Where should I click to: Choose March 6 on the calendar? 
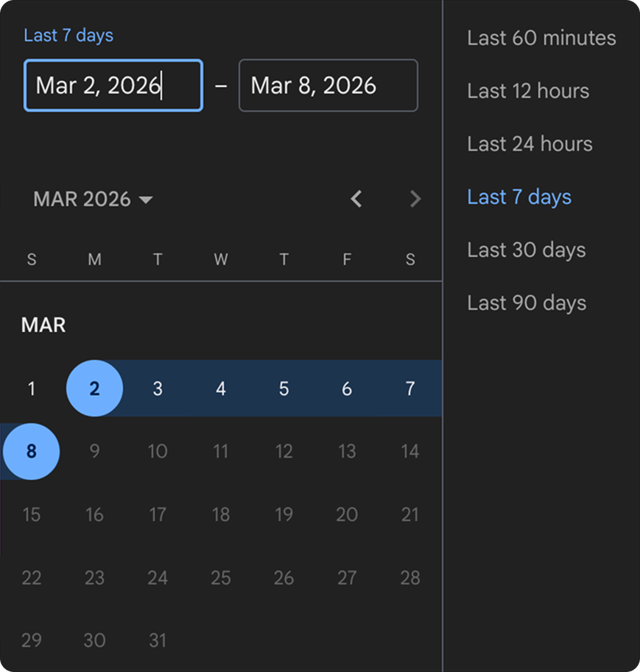347,389
